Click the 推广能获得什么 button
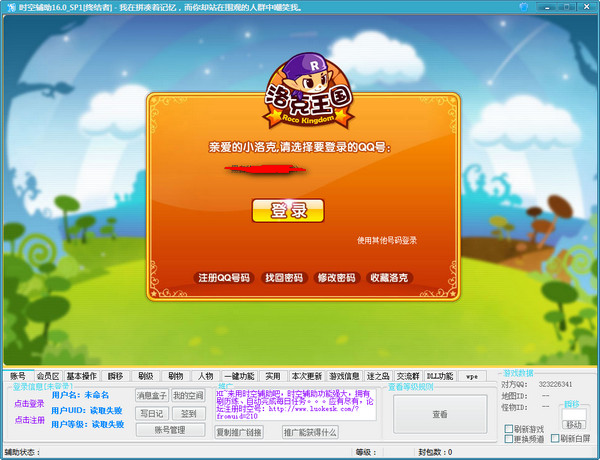Screen dimensions: 600x460 [x=310, y=432]
